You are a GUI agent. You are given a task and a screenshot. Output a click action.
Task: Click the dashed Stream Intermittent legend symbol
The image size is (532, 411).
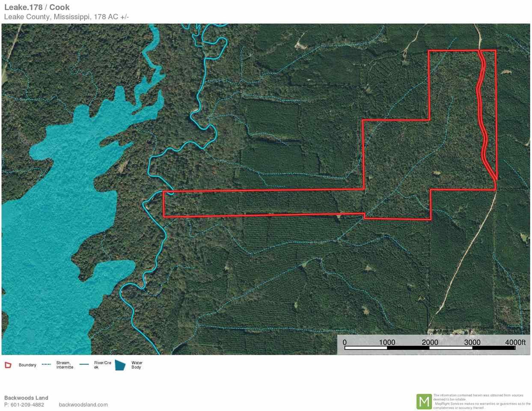coord(47,365)
